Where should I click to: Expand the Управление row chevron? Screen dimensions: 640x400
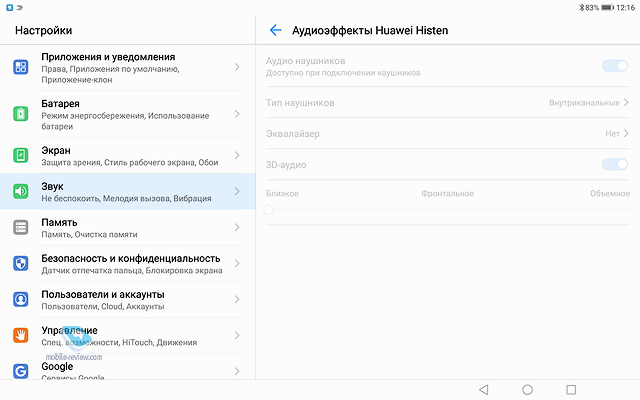point(237,335)
